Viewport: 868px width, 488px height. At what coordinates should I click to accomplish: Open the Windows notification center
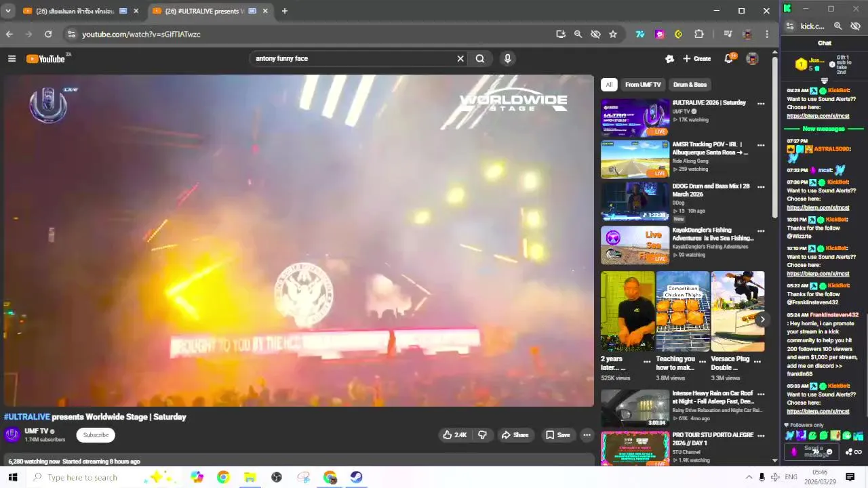tap(850, 477)
